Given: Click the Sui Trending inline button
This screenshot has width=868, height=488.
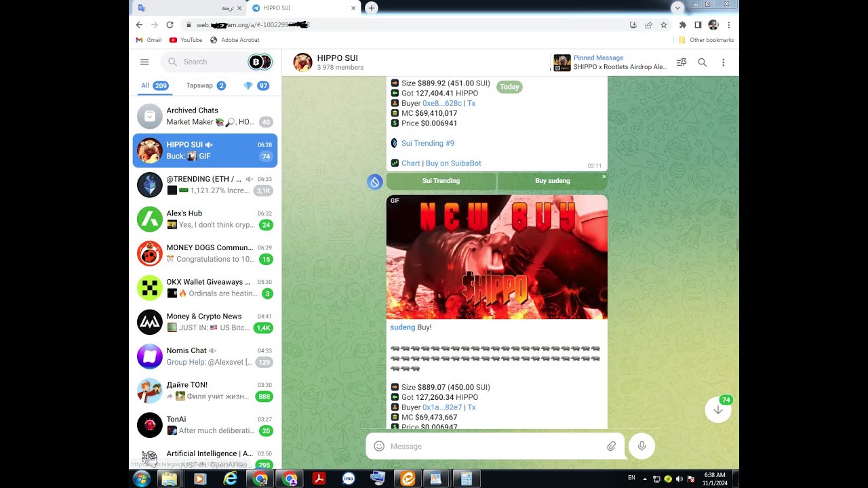Looking at the screenshot, I should click(441, 181).
